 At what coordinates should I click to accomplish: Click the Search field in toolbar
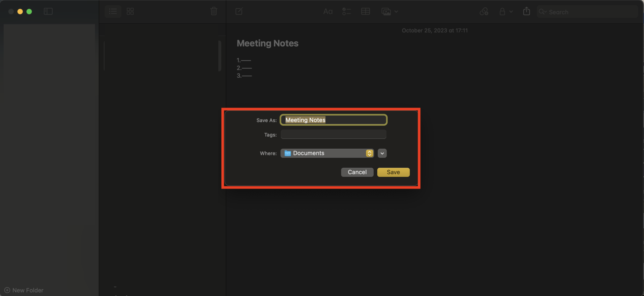(587, 12)
